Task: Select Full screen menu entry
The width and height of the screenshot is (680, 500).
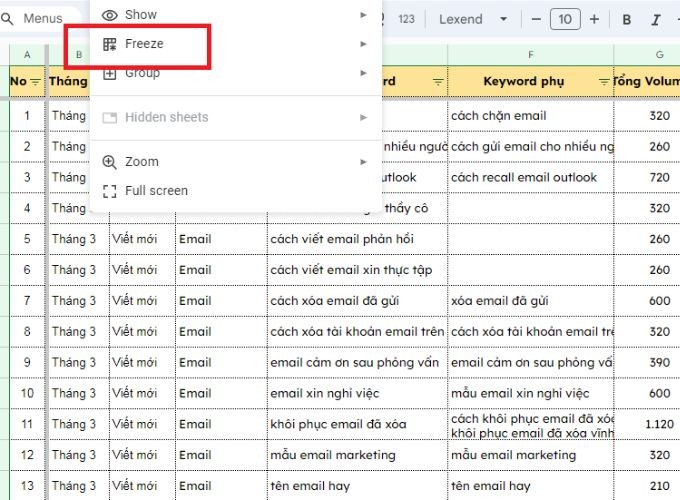Action: [235, 191]
